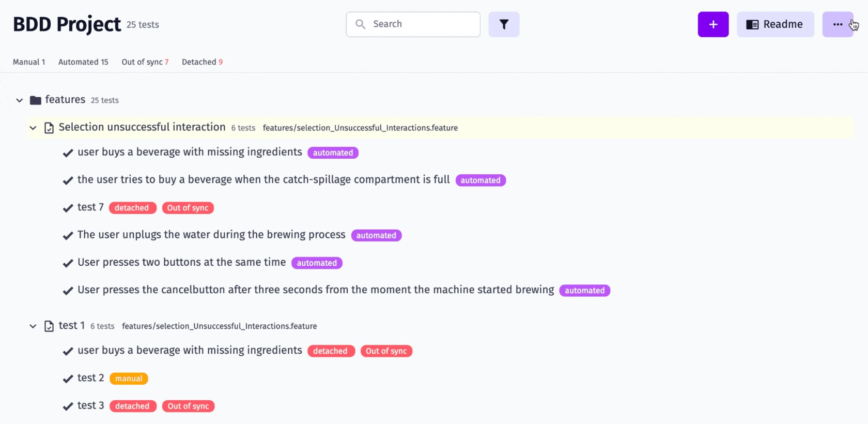The image size is (868, 424).
Task: Click checkmark beside User presses two buttons
Action: pyautogui.click(x=68, y=263)
